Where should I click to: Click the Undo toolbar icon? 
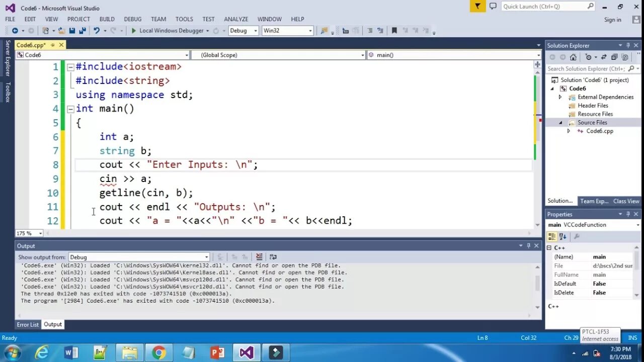point(96,31)
